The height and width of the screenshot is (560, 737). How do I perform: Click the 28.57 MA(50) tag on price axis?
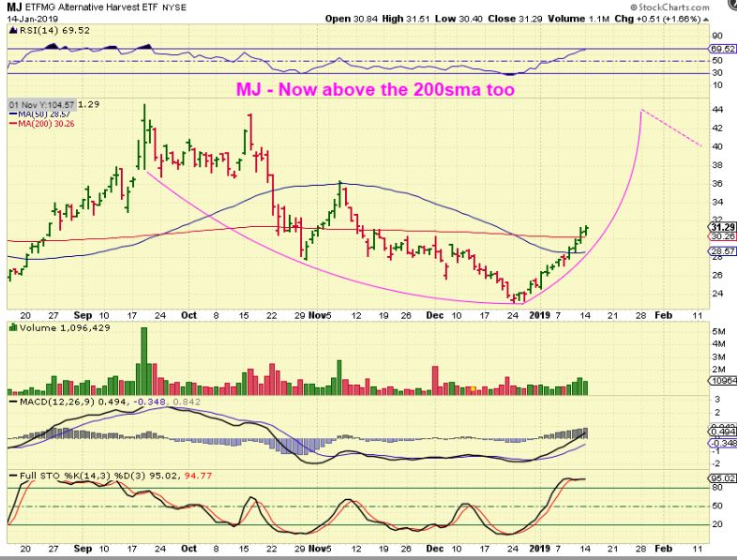(723, 251)
